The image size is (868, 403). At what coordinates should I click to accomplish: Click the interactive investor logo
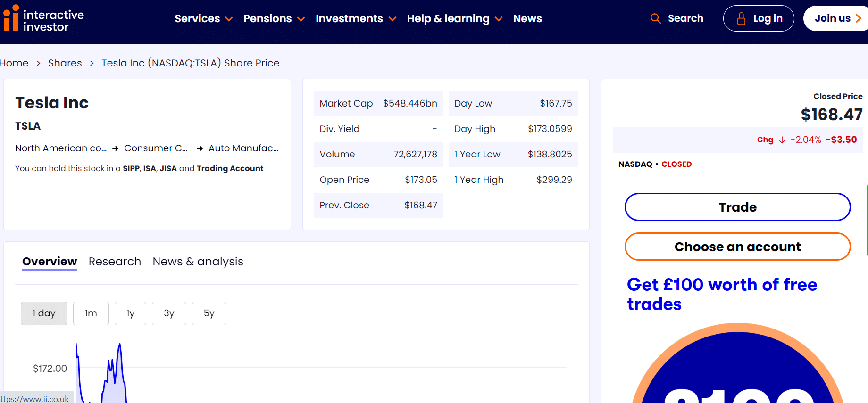43,19
